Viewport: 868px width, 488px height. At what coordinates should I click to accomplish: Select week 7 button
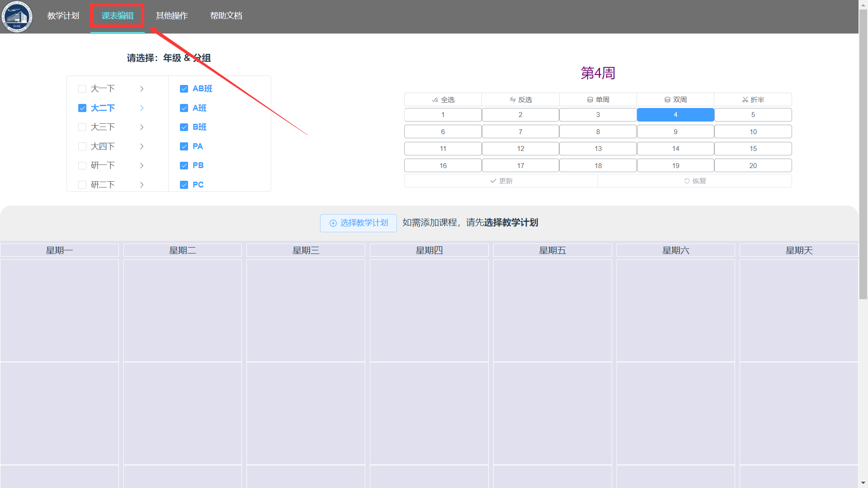(520, 131)
